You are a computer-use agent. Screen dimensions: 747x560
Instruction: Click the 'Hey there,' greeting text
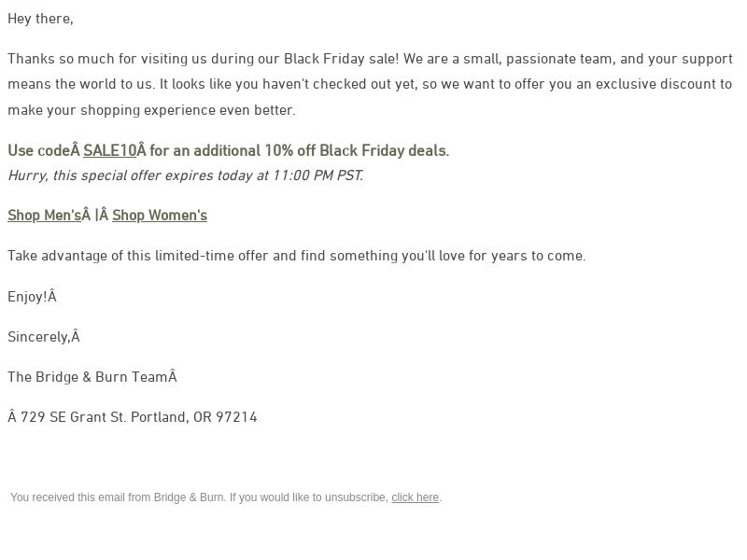click(x=40, y=19)
